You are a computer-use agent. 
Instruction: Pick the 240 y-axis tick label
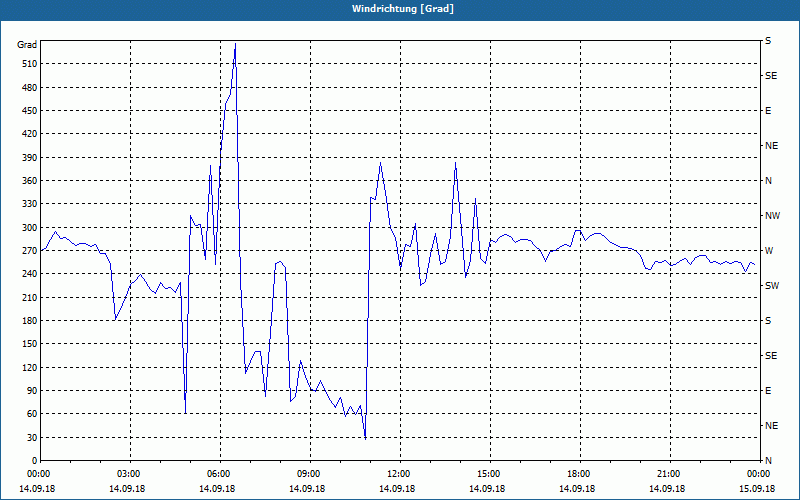(x=30, y=274)
